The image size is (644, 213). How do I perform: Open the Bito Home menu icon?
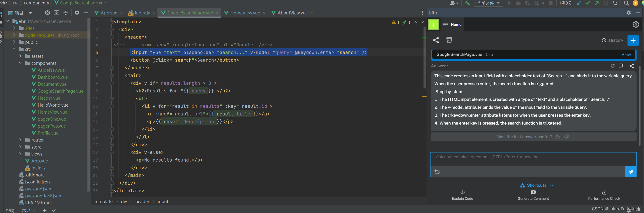pos(446,24)
